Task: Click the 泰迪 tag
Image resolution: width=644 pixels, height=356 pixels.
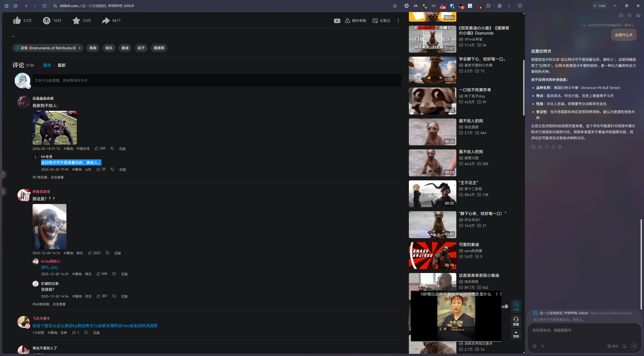Action: pyautogui.click(x=125, y=48)
